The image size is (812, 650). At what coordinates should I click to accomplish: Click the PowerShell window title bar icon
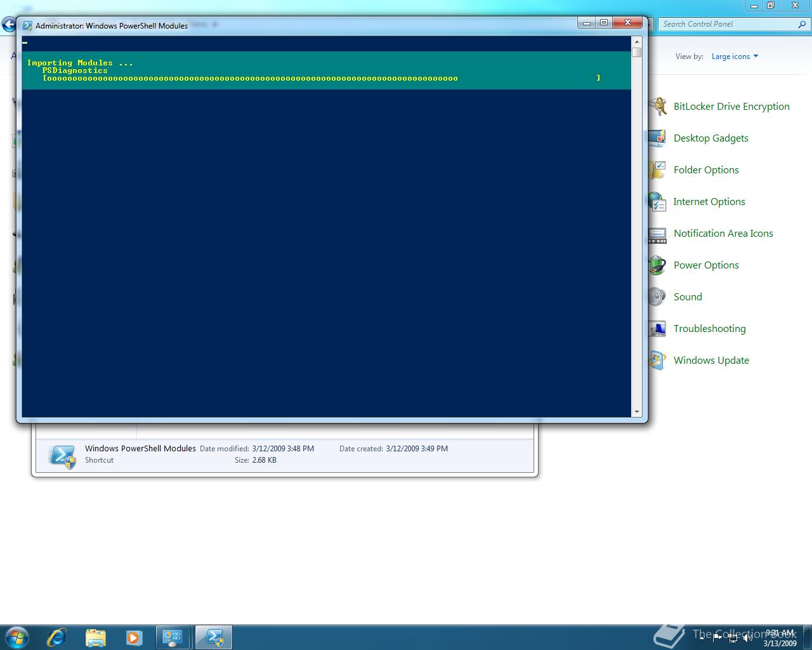pos(27,26)
